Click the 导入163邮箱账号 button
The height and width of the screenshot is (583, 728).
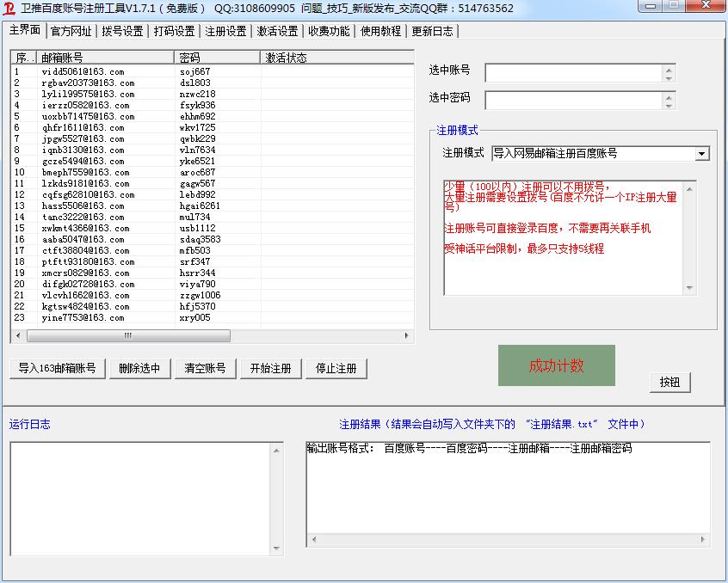tap(58, 368)
